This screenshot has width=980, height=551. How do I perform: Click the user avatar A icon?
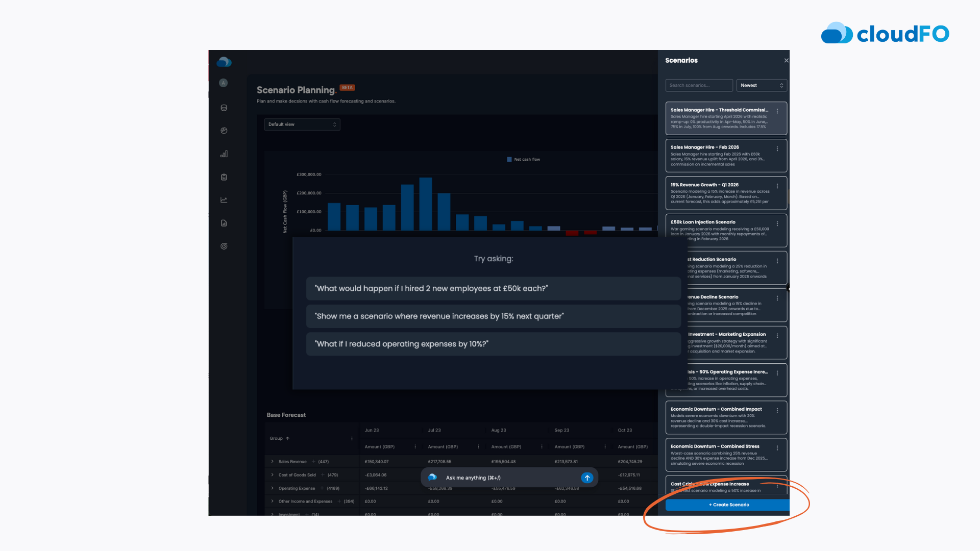224,83
